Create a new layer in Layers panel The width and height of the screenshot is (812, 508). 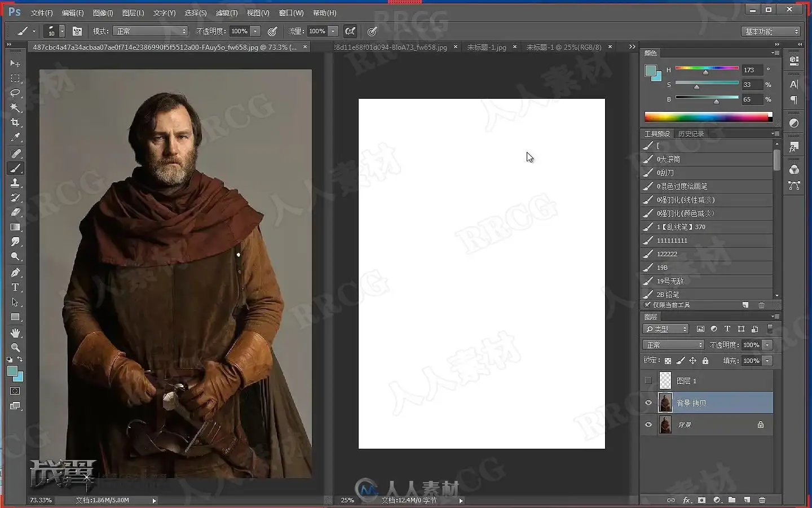tap(747, 500)
